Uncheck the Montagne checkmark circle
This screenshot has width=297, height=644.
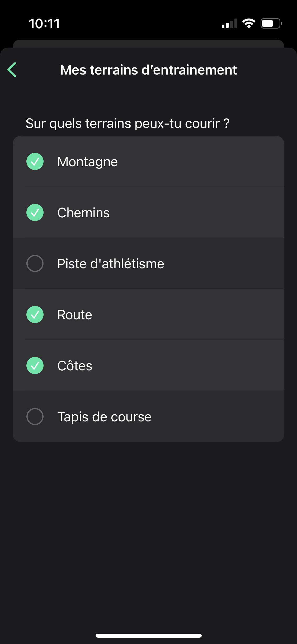coord(35,162)
